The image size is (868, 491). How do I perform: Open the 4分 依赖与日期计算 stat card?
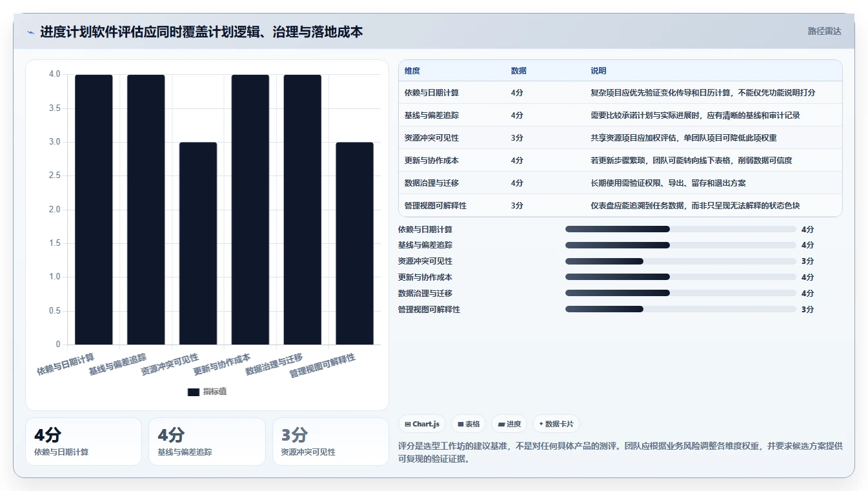point(83,441)
